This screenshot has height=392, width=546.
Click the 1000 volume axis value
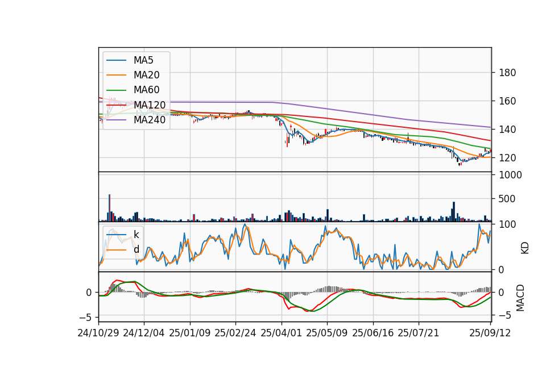511,175
